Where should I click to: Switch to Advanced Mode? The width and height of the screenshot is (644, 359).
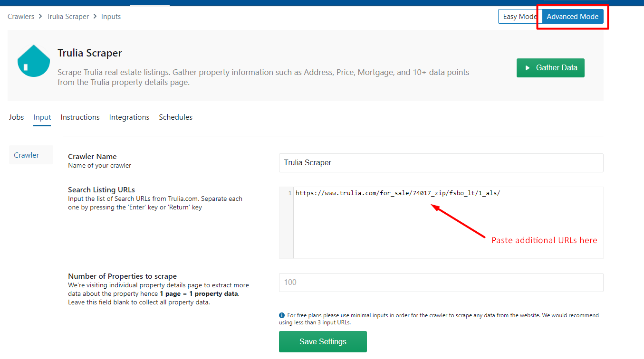point(573,17)
